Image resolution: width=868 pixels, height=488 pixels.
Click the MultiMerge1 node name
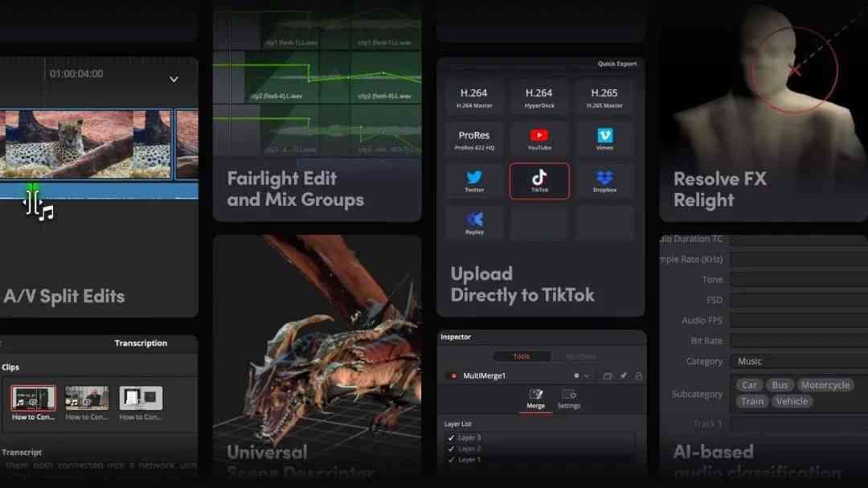tap(484, 375)
